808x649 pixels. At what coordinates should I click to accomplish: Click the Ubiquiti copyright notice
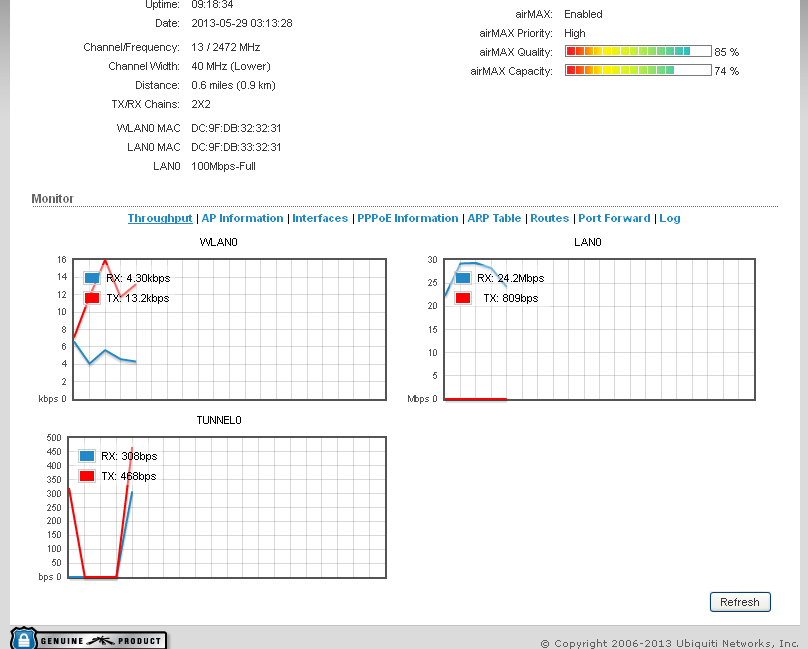(x=670, y=643)
